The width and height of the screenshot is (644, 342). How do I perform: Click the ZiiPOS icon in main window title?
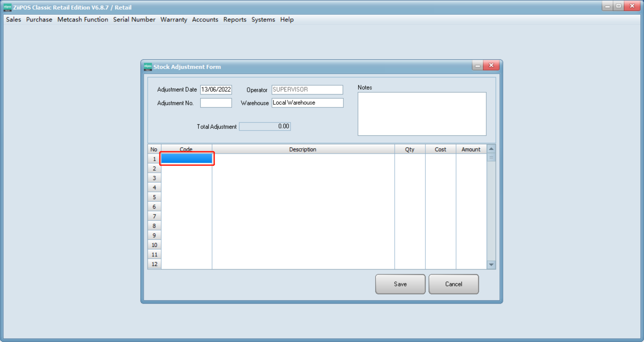[7, 7]
